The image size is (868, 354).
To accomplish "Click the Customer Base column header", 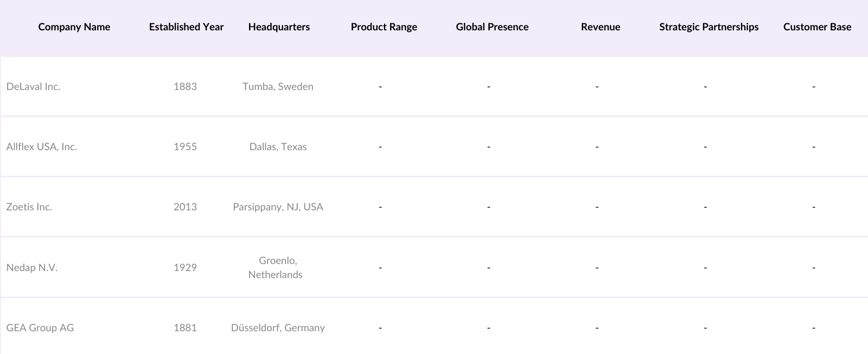I will (817, 27).
